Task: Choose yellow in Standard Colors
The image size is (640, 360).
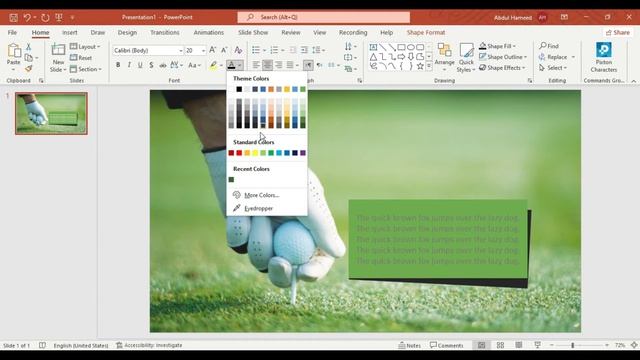Action: 255,153
